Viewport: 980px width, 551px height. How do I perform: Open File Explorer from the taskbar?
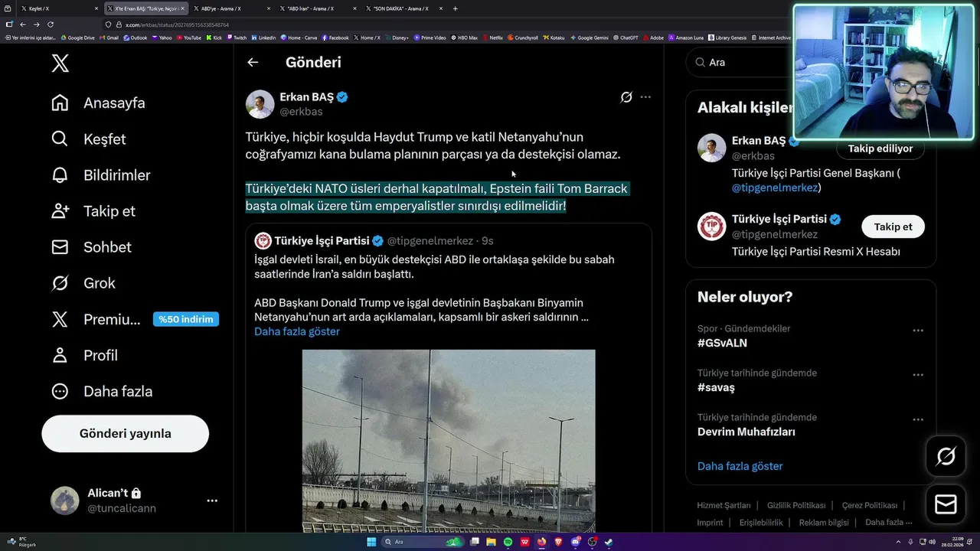(x=492, y=542)
